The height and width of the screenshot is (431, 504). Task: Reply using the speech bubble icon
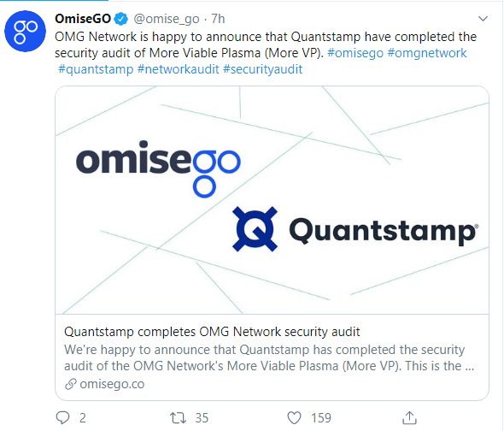pyautogui.click(x=62, y=417)
